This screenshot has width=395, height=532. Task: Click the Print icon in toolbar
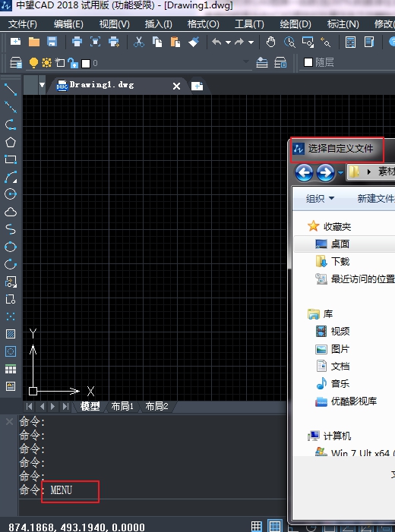click(77, 42)
